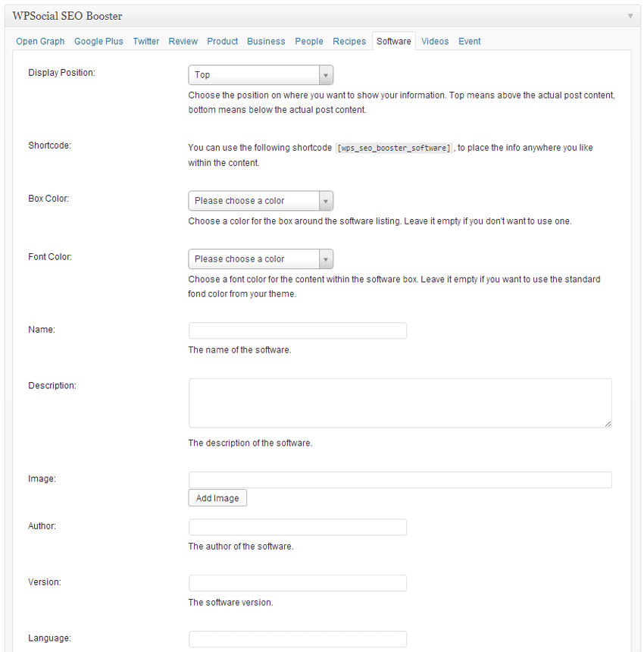This screenshot has width=644, height=652.
Task: Switch to the Videos tab
Action: tap(435, 42)
